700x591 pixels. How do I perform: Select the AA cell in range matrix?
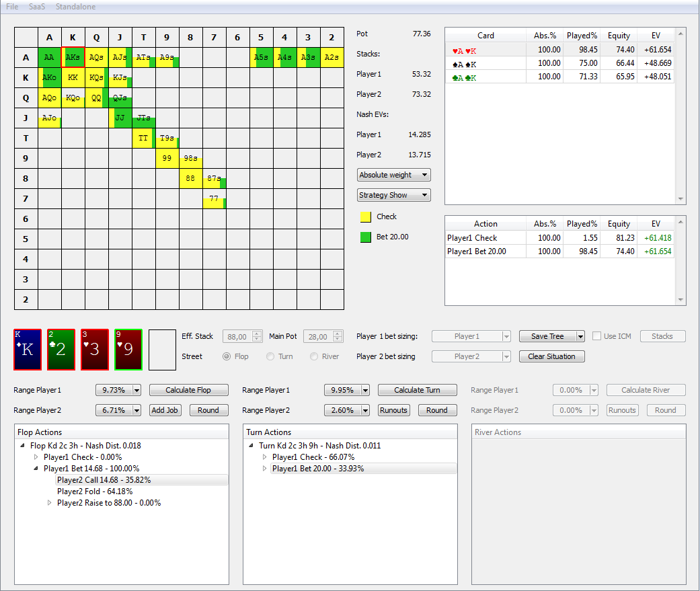coord(50,58)
